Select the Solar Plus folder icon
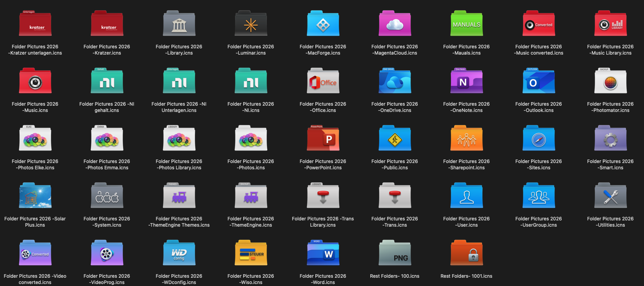 click(35, 196)
